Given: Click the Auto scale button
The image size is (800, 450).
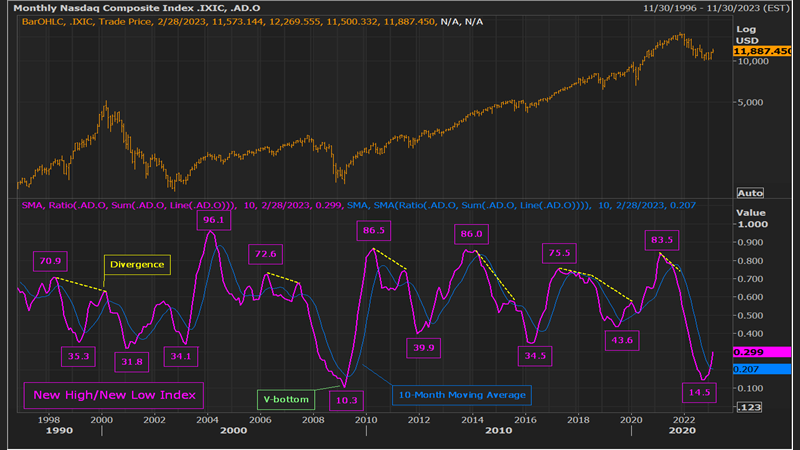Looking at the screenshot, I should tap(750, 192).
